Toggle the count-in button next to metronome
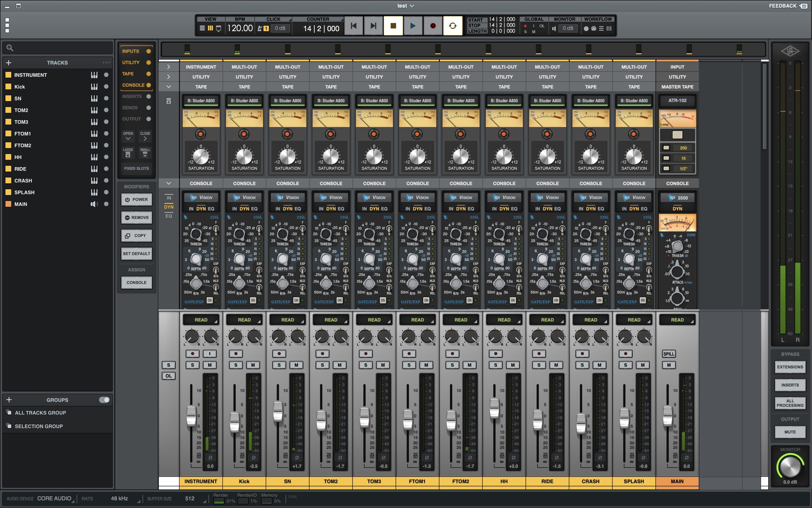Image resolution: width=812 pixels, height=508 pixels. (x=266, y=29)
